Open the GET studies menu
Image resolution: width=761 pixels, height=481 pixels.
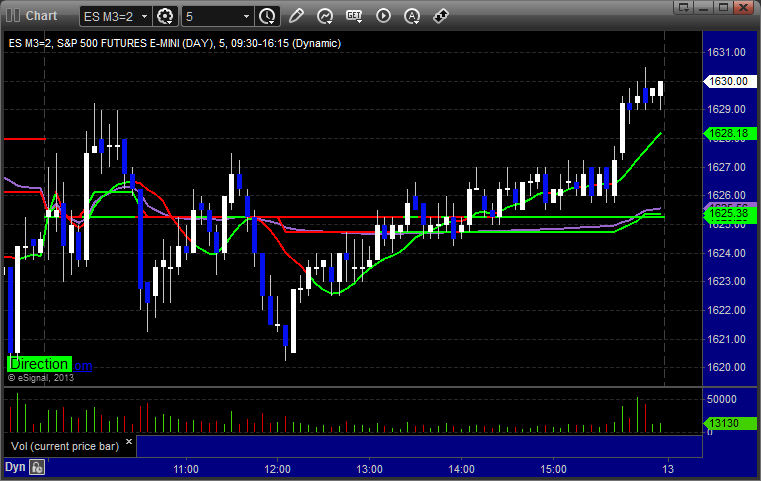tap(354, 16)
